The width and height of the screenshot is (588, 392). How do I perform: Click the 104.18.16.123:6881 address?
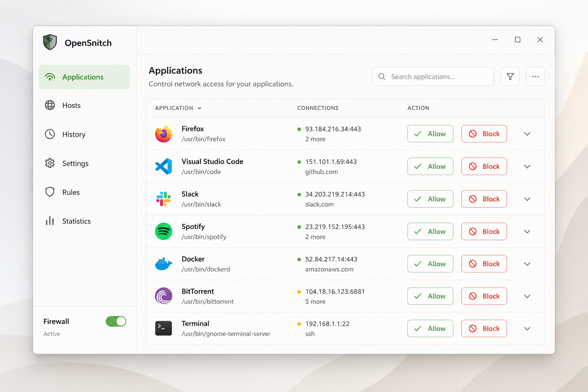[335, 292]
